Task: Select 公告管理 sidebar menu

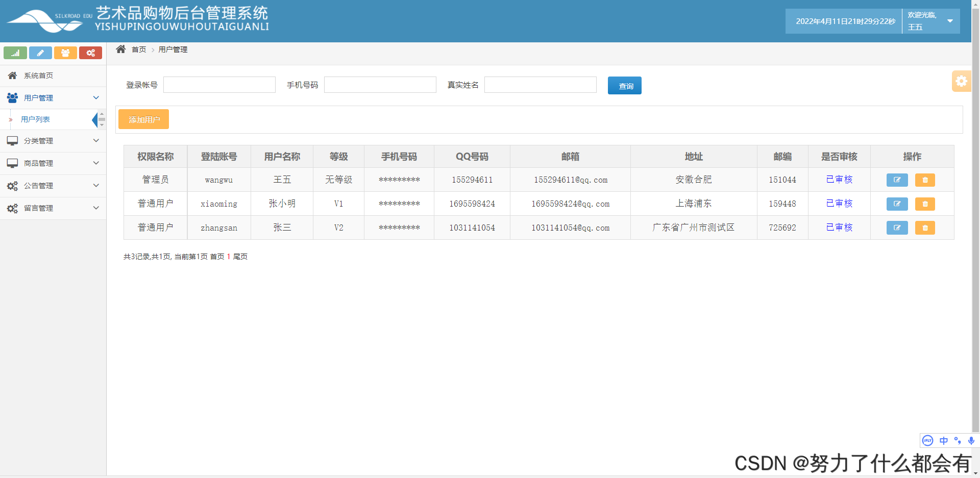Action: click(x=53, y=186)
